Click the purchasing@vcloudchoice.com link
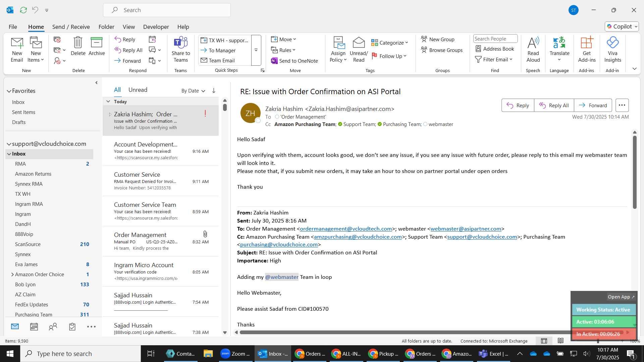 279,244
